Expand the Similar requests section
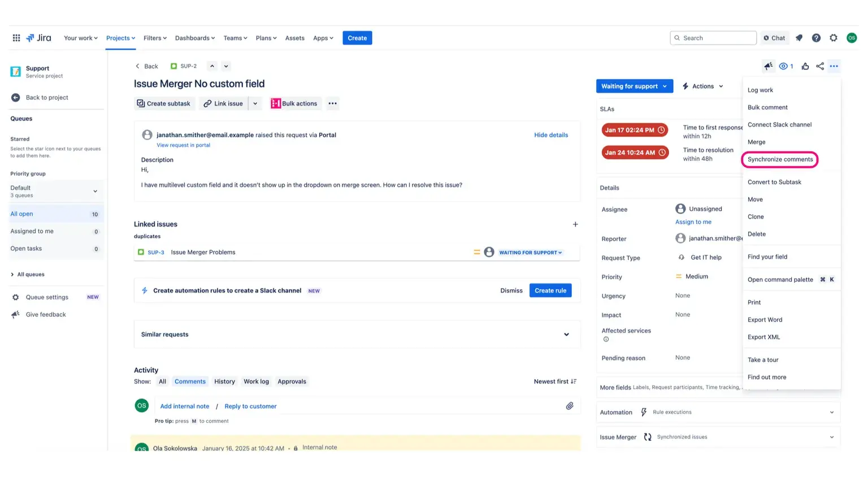The image size is (868, 488). [x=566, y=334]
